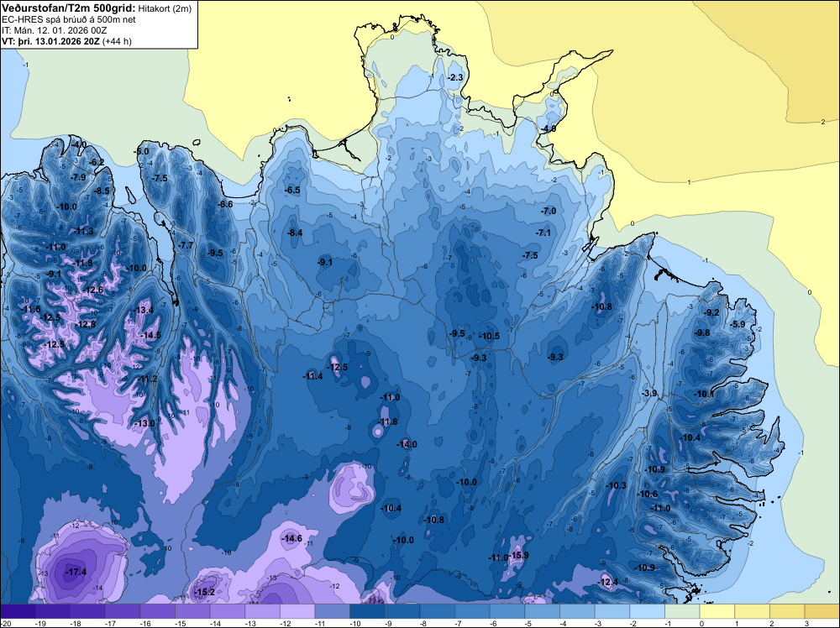
Task: Click the -10.5 temperature value
Action: 489,336
